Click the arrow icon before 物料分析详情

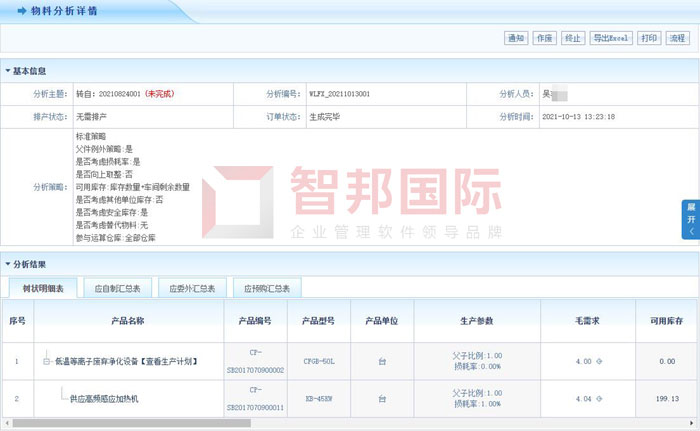coord(22,11)
